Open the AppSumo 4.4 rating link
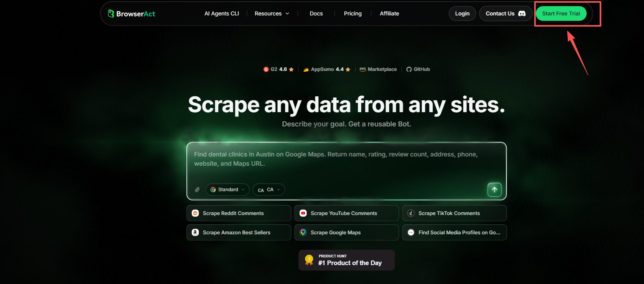This screenshot has height=284, width=644. (x=327, y=69)
